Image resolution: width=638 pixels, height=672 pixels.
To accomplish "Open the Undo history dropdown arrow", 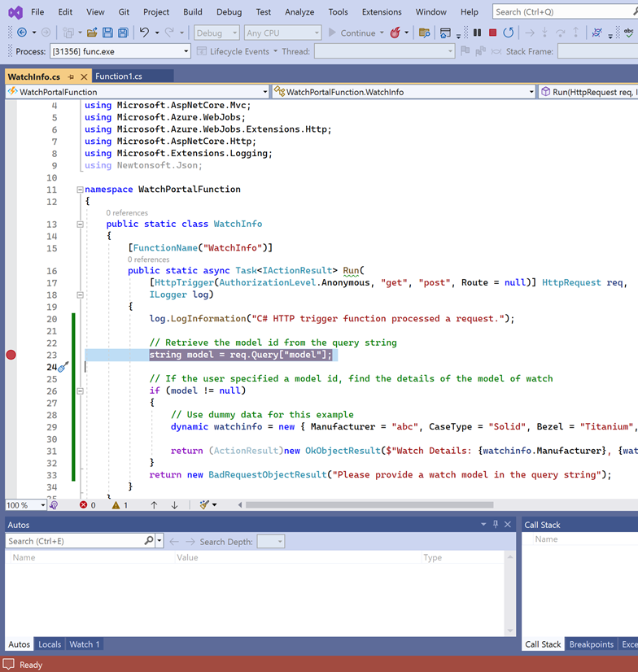I will coord(157,33).
